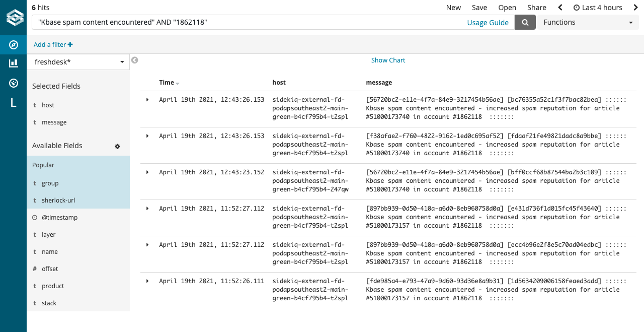
Task: Run search with magnifier button
Action: coord(525,22)
